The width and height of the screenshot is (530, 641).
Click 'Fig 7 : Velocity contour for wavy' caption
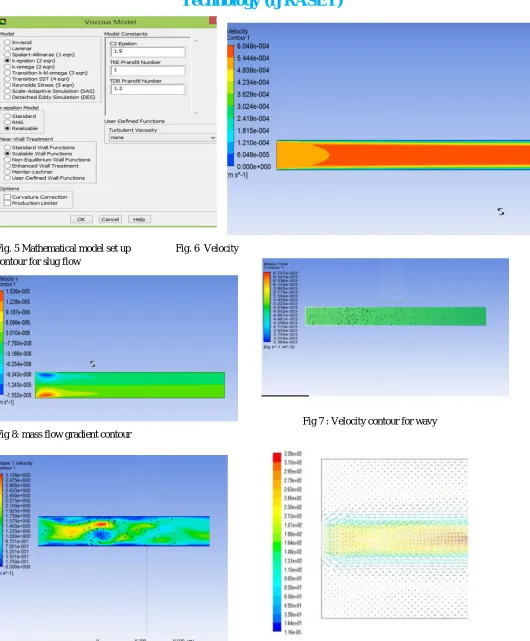pyautogui.click(x=370, y=421)
